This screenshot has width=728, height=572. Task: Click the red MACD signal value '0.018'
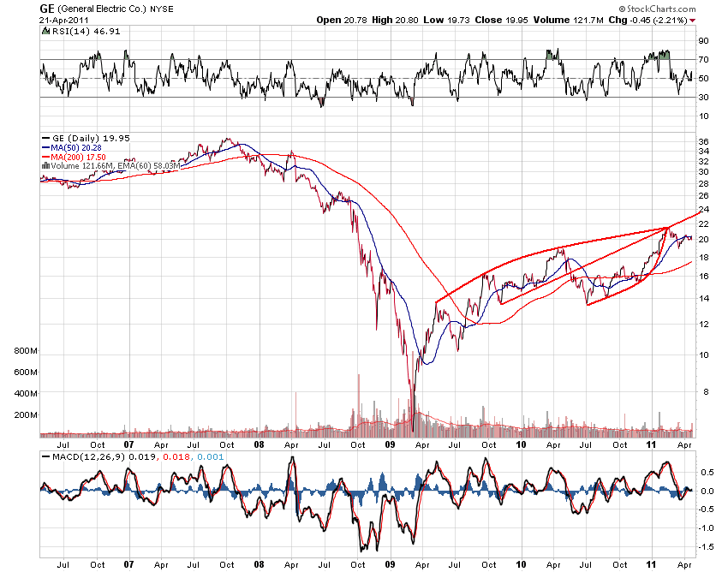pyautogui.click(x=176, y=457)
